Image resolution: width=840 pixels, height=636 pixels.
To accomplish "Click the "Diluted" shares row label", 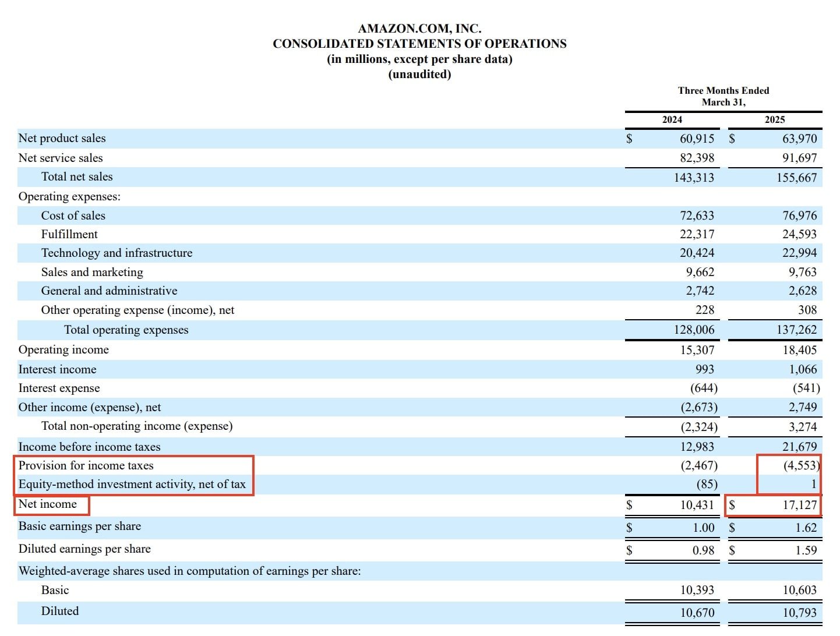I will point(60,611).
